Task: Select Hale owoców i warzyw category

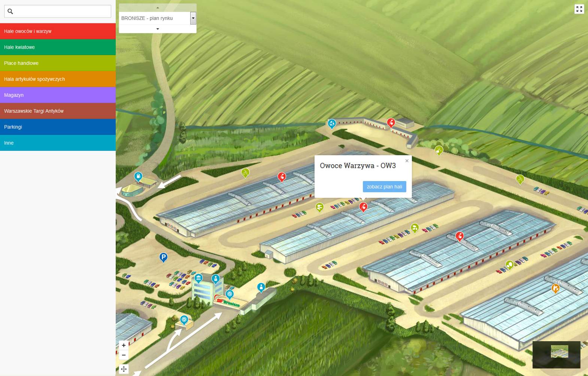Action: (x=58, y=31)
